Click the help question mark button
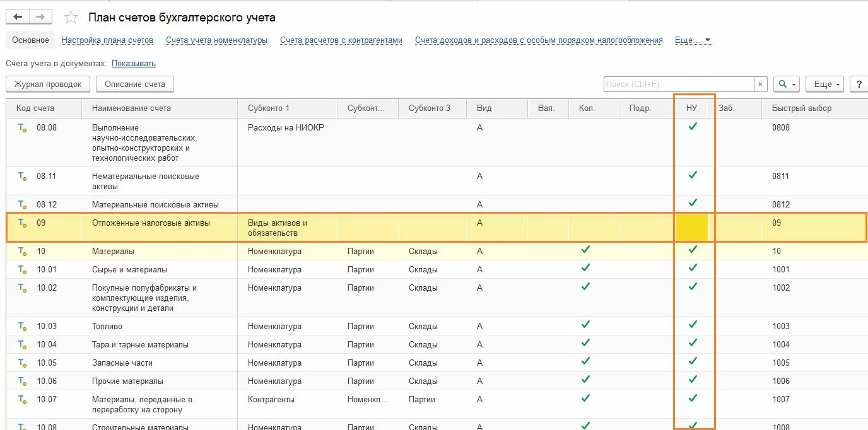The height and width of the screenshot is (430, 868). tap(859, 84)
